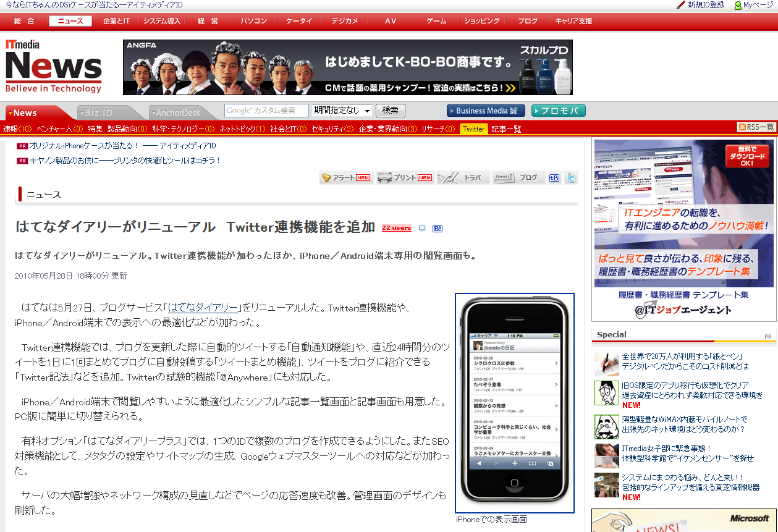The height and width of the screenshot is (532, 778).
Task: Open 製品動向(0) category
Action: coord(127,129)
